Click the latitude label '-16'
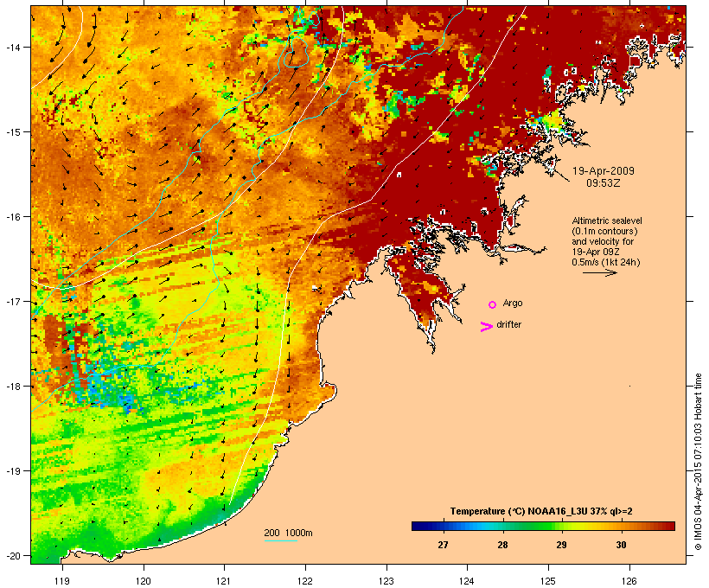Viewport: 709px width, 588px height. click(x=12, y=217)
